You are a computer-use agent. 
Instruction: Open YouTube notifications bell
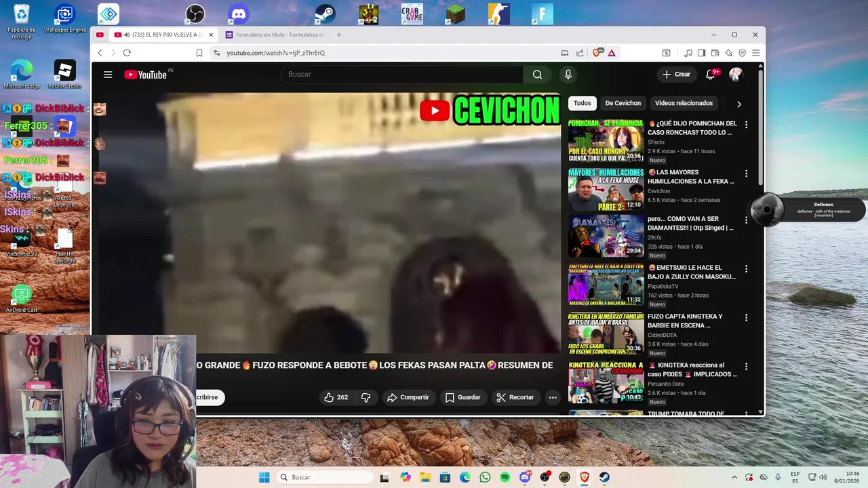[711, 75]
